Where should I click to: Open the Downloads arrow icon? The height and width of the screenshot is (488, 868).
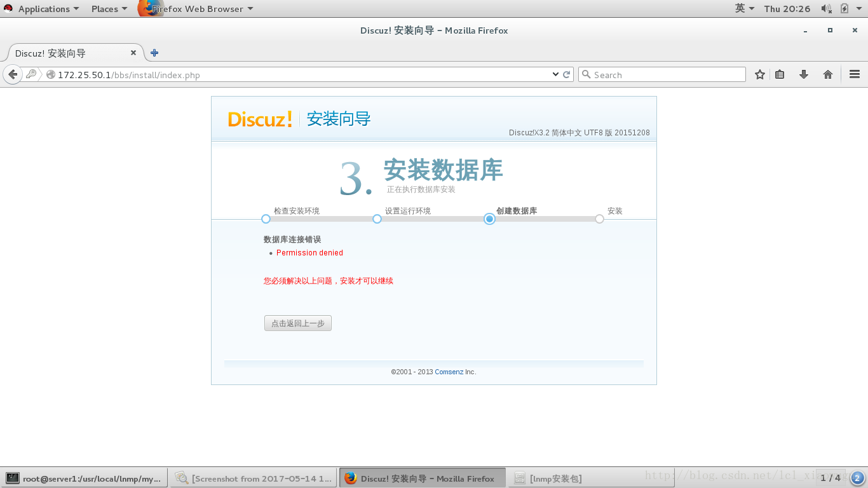804,74
